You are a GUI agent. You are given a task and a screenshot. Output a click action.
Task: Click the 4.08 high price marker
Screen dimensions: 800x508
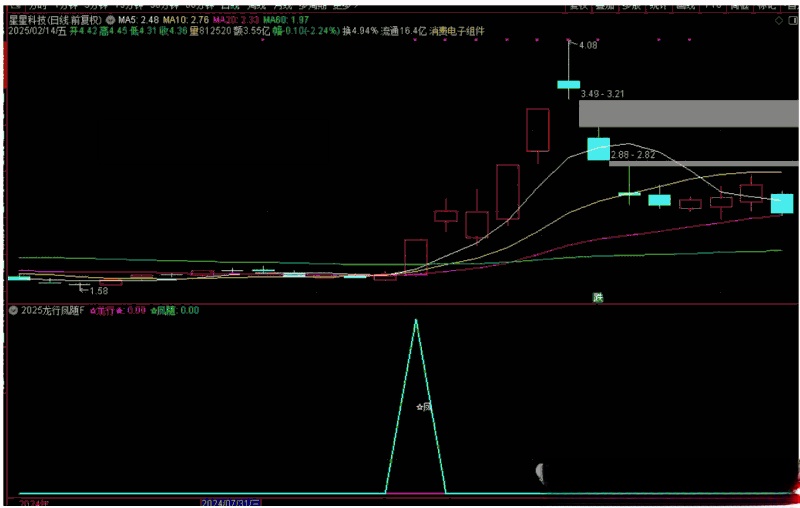[x=588, y=45]
